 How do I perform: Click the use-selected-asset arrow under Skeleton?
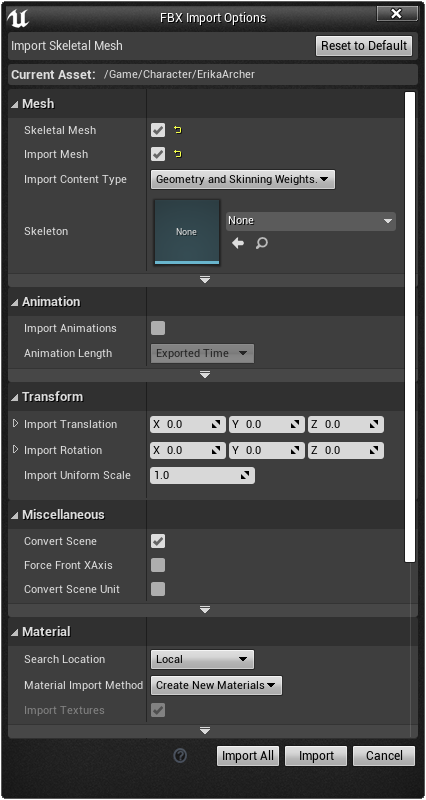[238, 243]
